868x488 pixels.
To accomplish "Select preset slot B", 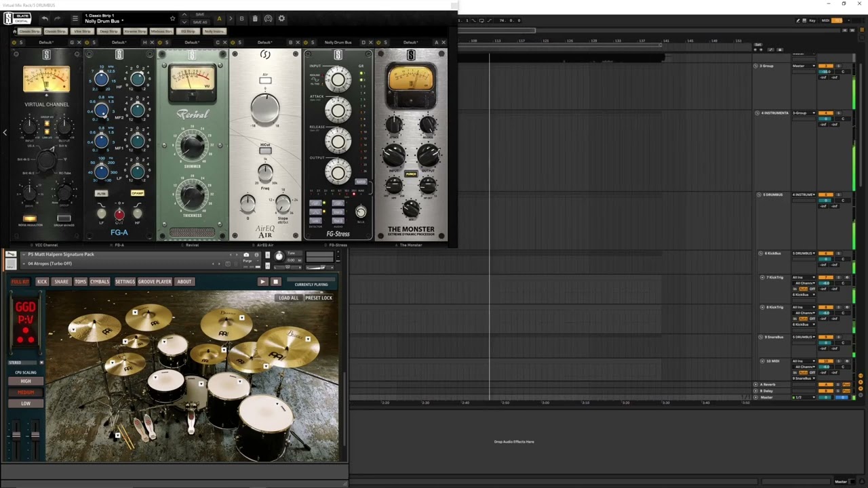I will pyautogui.click(x=241, y=19).
